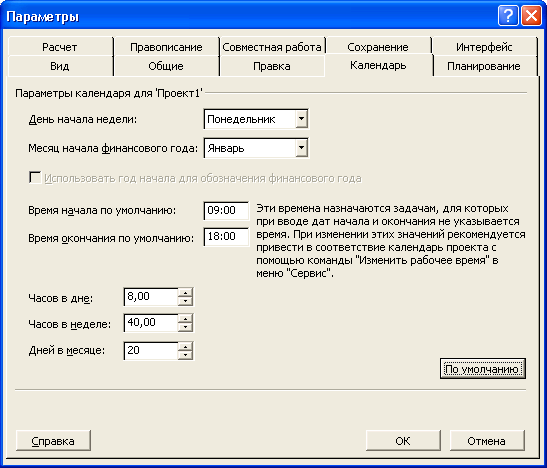The height and width of the screenshot is (468, 547).
Task: Switch to the Вид tab
Action: tap(60, 66)
